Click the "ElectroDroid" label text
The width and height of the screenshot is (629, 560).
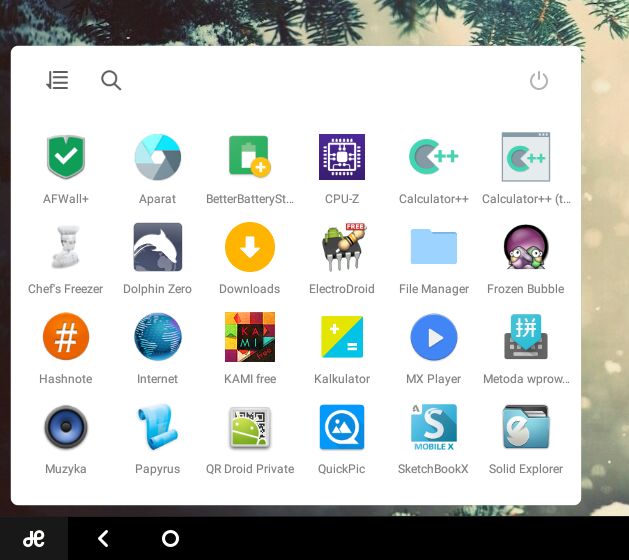(342, 289)
